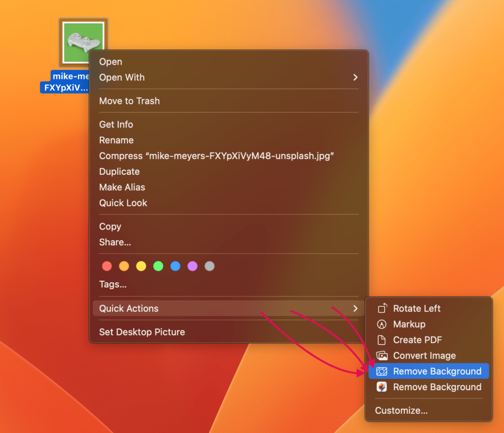Apply the gray tag color
Screen dimensions: 504x433
point(210,266)
